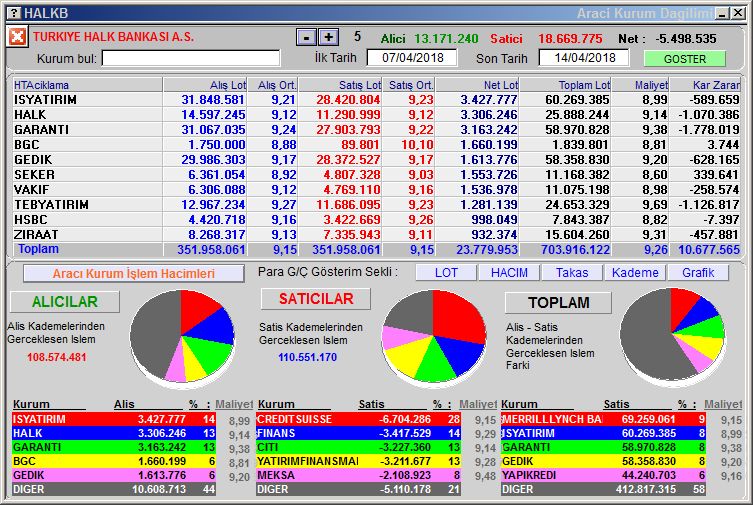Decrease the count with the minus button
753x505 pixels.
pos(306,37)
